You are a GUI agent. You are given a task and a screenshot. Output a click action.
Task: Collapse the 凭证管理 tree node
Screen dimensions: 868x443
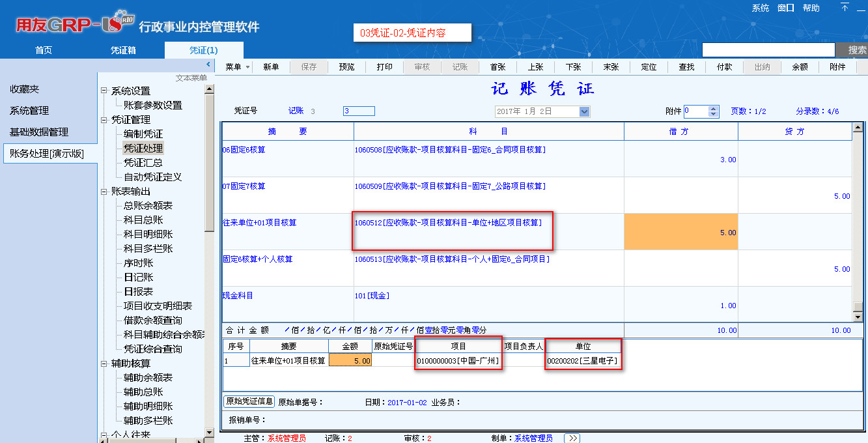tap(104, 120)
